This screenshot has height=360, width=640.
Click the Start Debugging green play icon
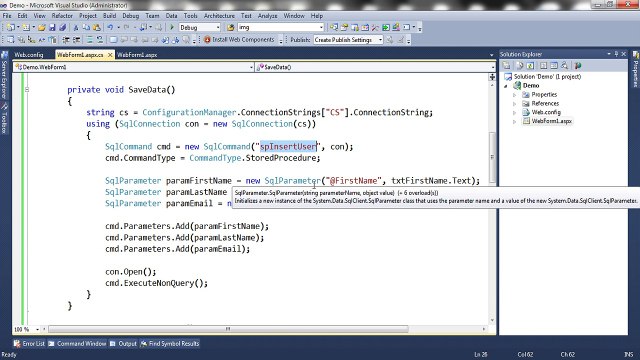point(172,27)
